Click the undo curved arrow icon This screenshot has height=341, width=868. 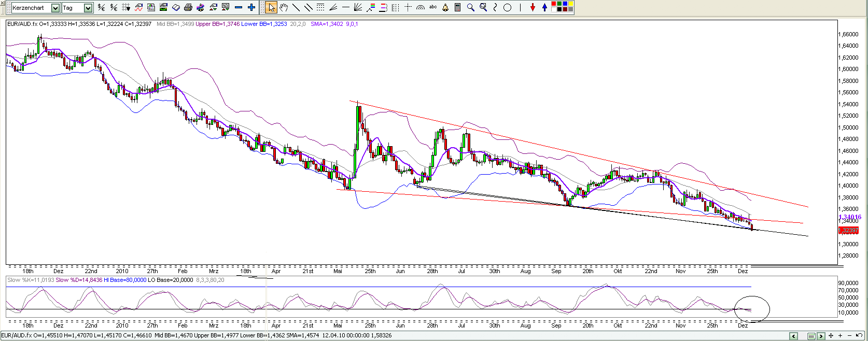pos(859,336)
